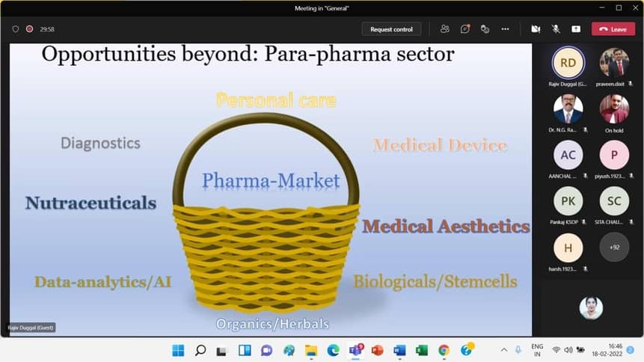Open the breakout rooms icon

[x=485, y=29]
